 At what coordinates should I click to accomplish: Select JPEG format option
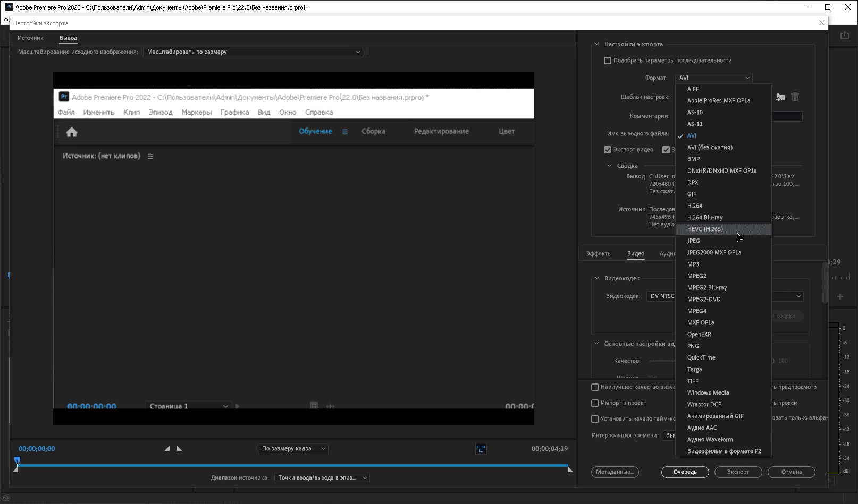click(724, 241)
